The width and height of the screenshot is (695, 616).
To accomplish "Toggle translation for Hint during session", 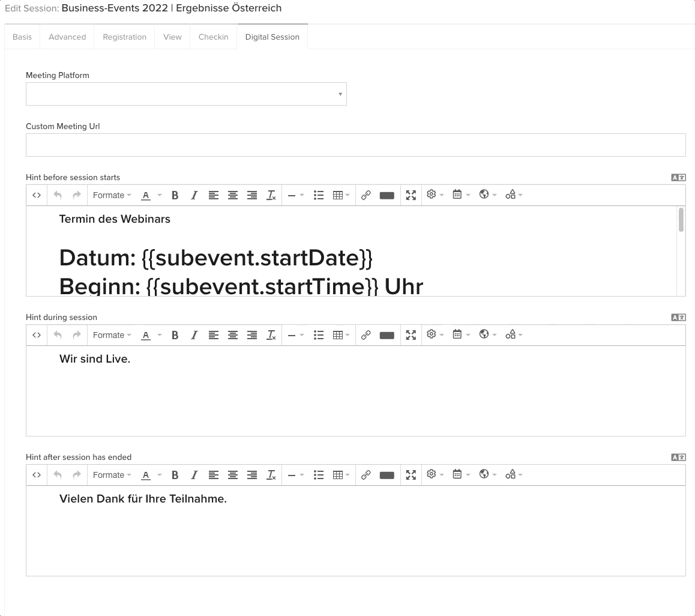I will (x=678, y=317).
